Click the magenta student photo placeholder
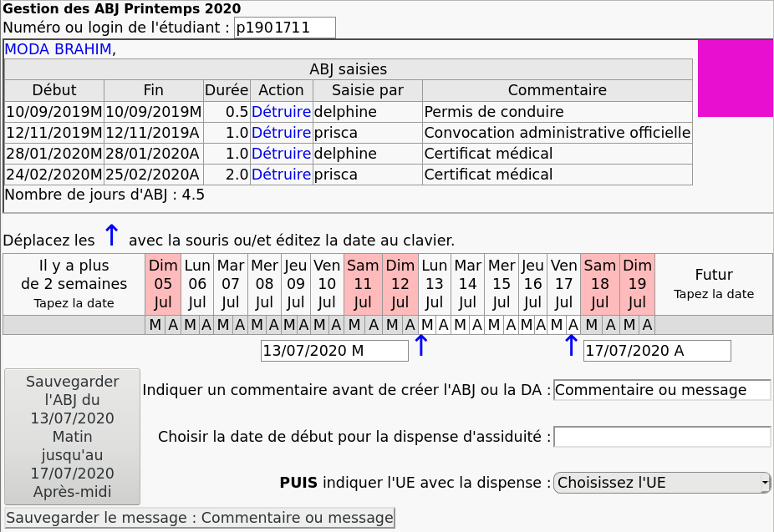The width and height of the screenshot is (774, 532). (735, 79)
